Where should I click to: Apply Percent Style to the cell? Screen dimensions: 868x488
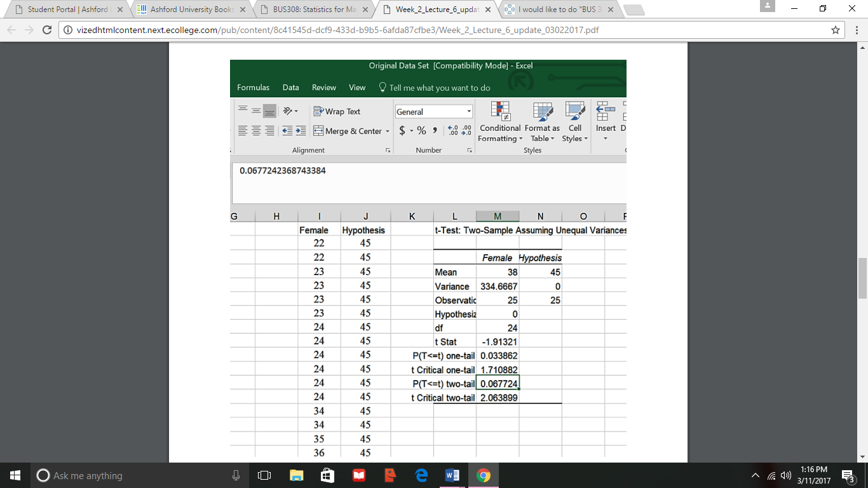pos(421,130)
